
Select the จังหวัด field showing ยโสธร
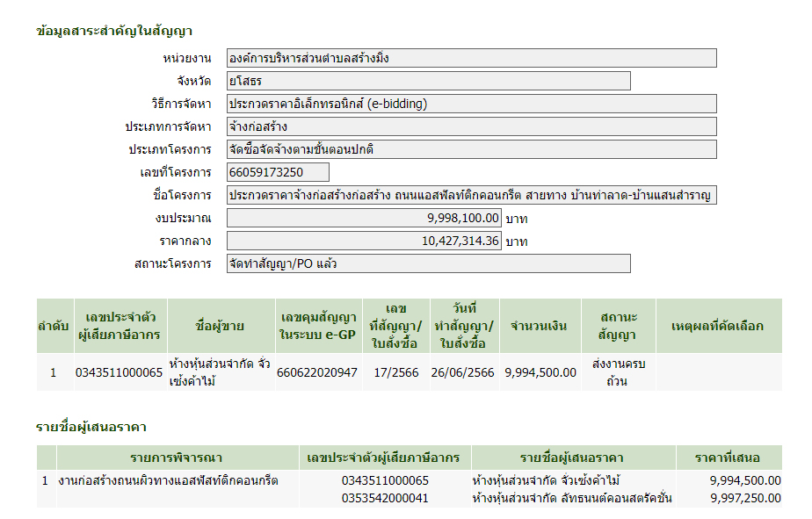(428, 81)
